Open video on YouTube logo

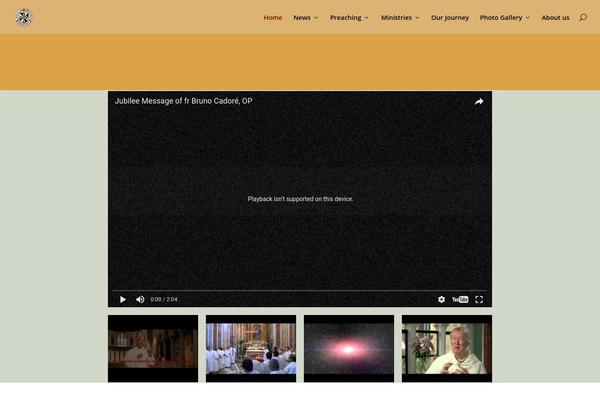(x=460, y=299)
